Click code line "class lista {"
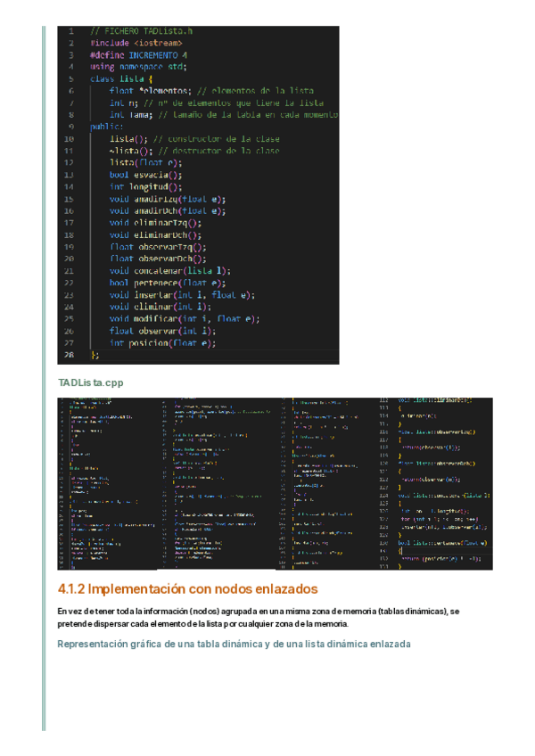This screenshot has height=756, width=535. point(121,78)
